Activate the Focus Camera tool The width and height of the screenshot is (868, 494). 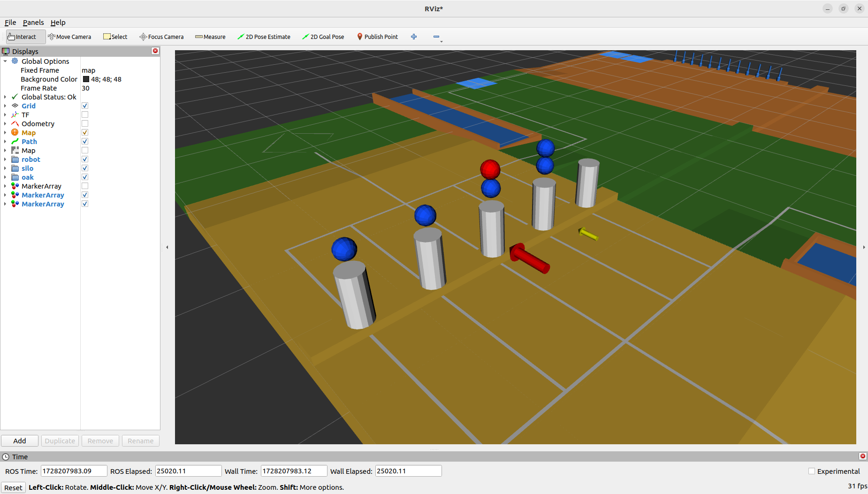(x=161, y=37)
